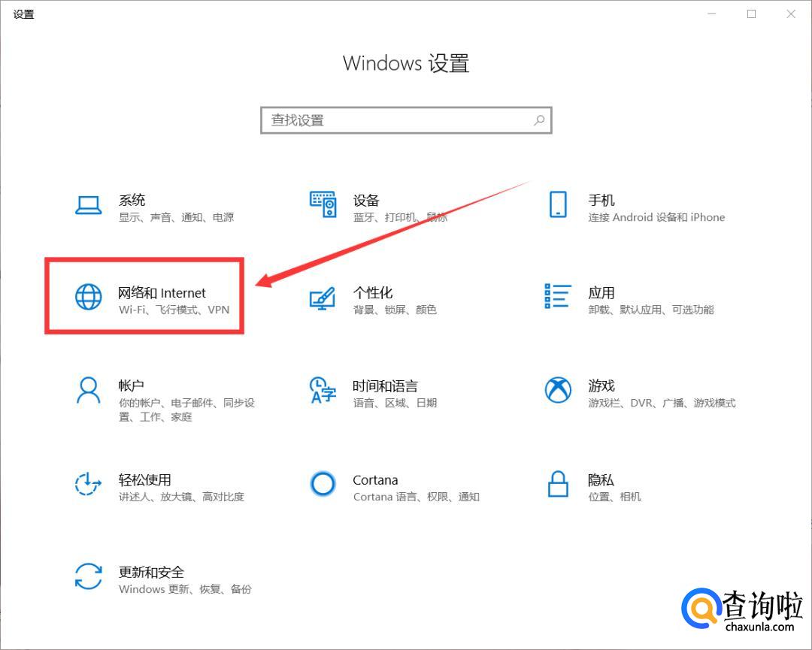Select the 应用 settings title

pos(601,292)
